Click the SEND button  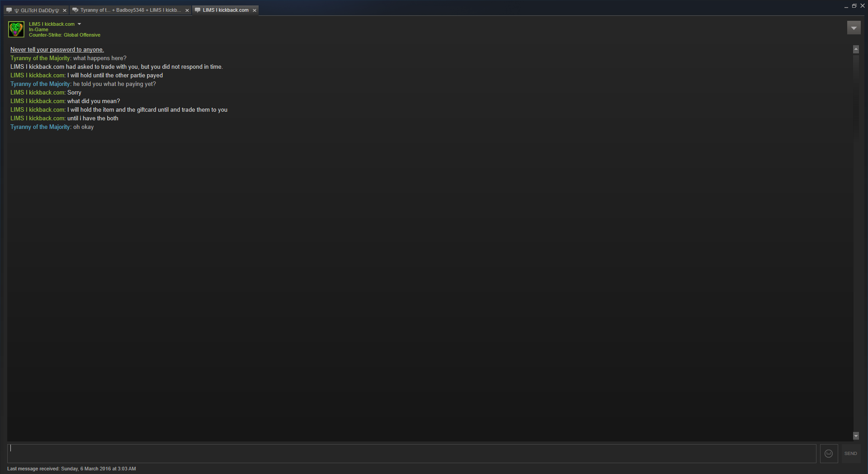coord(850,453)
